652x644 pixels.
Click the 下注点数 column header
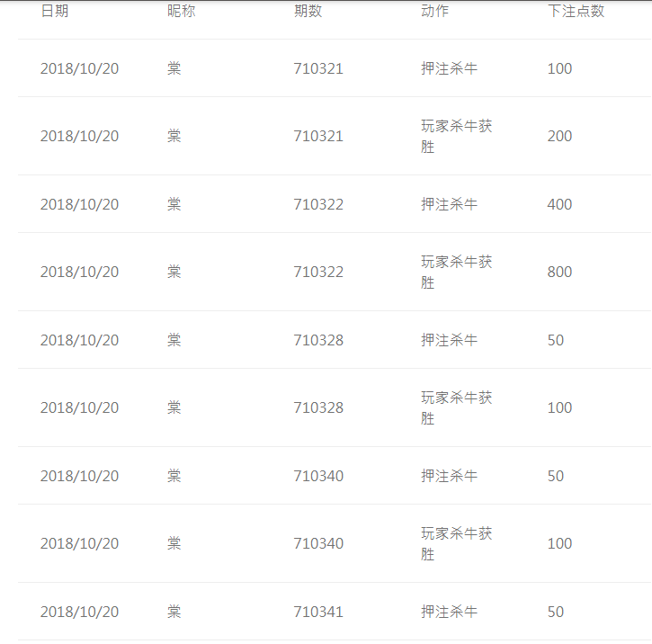[x=576, y=12]
